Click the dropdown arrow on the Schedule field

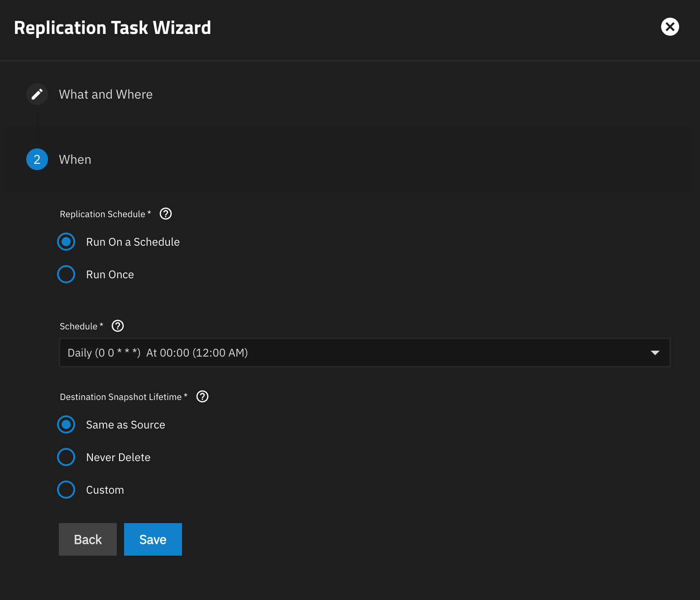click(x=655, y=352)
